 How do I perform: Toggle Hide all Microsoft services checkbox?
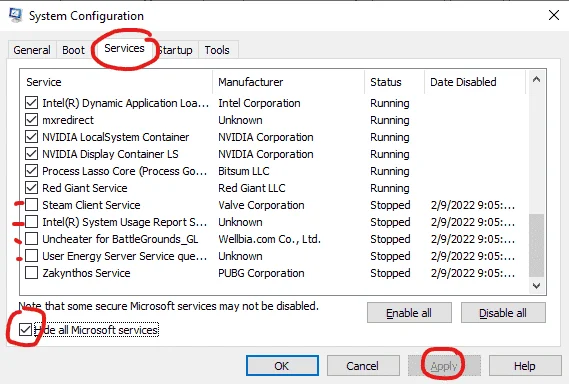pos(25,330)
